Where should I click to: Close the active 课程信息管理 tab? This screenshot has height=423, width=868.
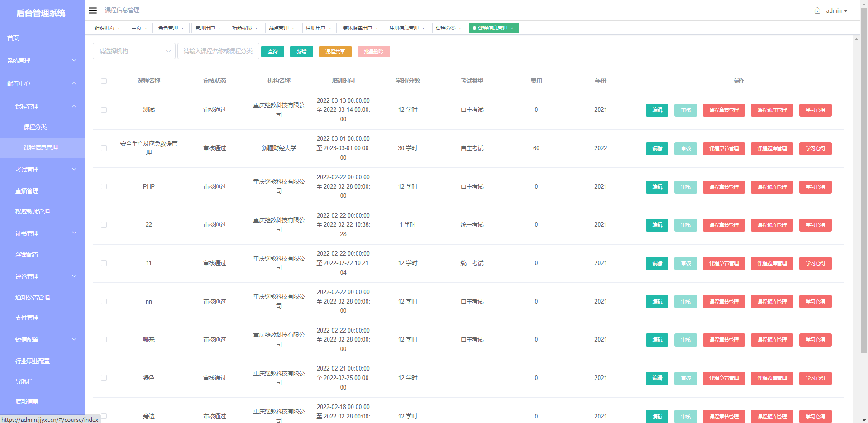[512, 29]
